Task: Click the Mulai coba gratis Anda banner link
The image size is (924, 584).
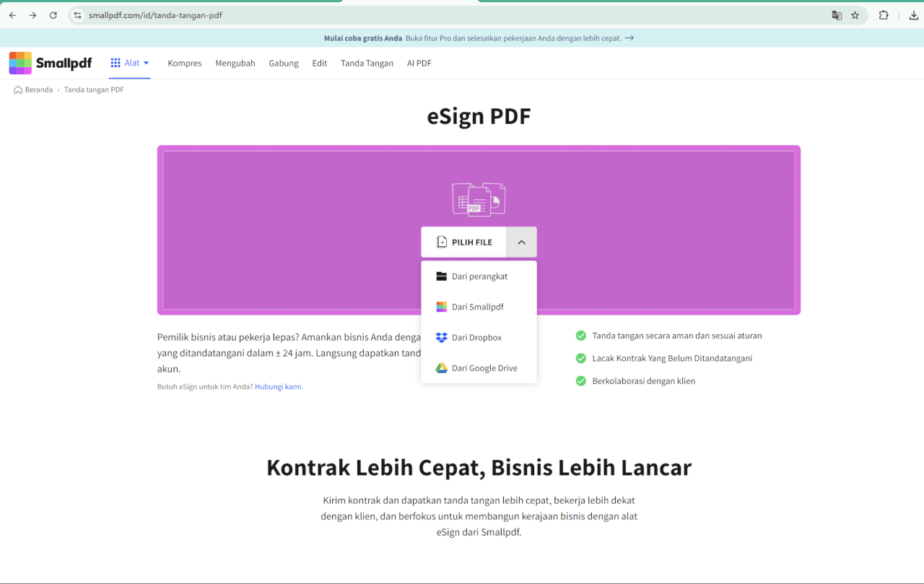Action: click(x=361, y=38)
